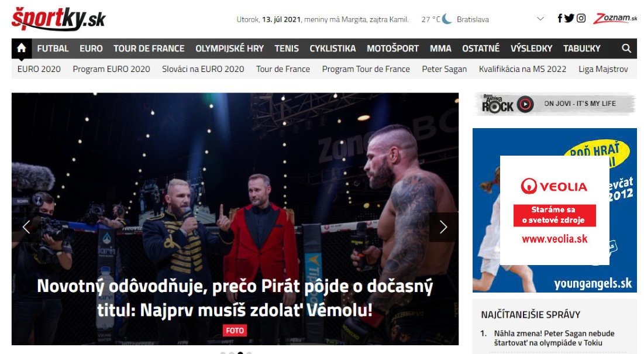The image size is (644, 354).
Task: Open the Peter Sagan submenu link
Action: 445,69
